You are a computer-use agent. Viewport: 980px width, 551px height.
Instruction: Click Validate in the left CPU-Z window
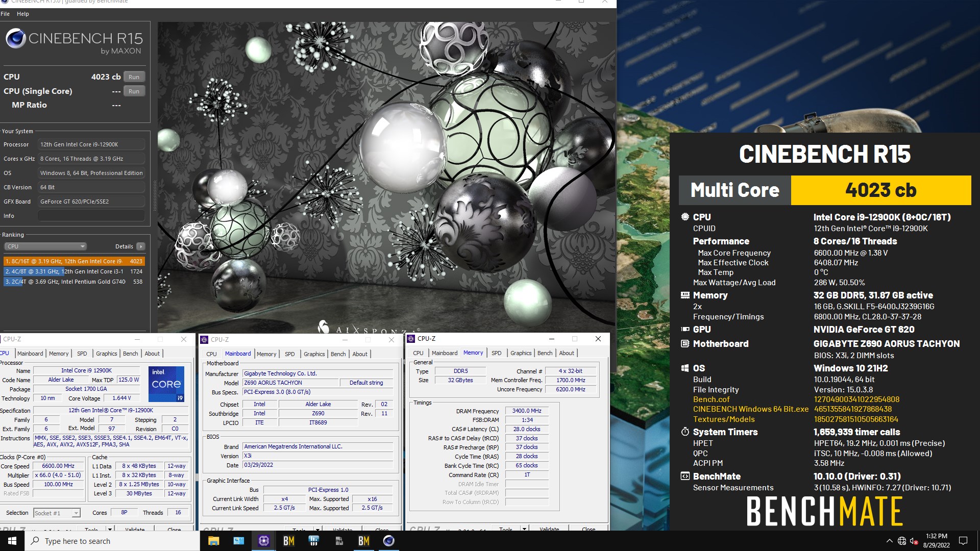tap(135, 529)
